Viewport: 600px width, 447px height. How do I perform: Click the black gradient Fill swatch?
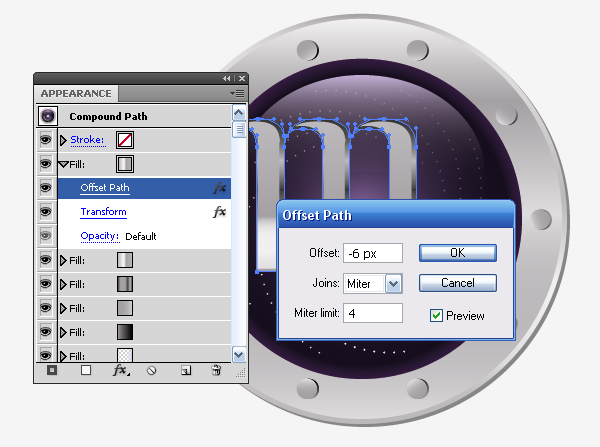[125, 332]
